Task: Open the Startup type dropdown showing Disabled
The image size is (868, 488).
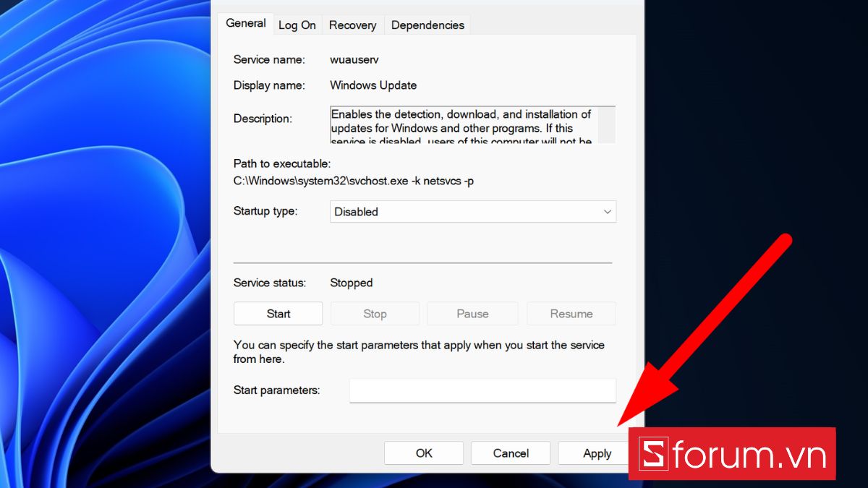Action: 473,212
